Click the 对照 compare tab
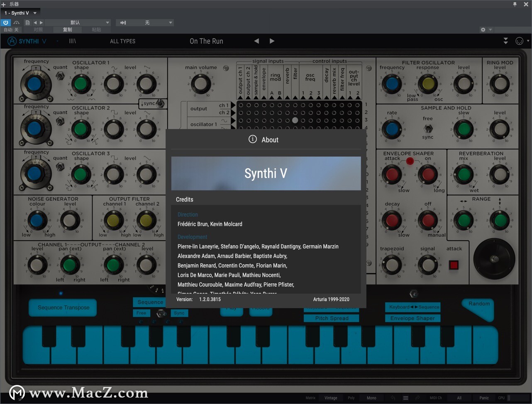 (38, 30)
